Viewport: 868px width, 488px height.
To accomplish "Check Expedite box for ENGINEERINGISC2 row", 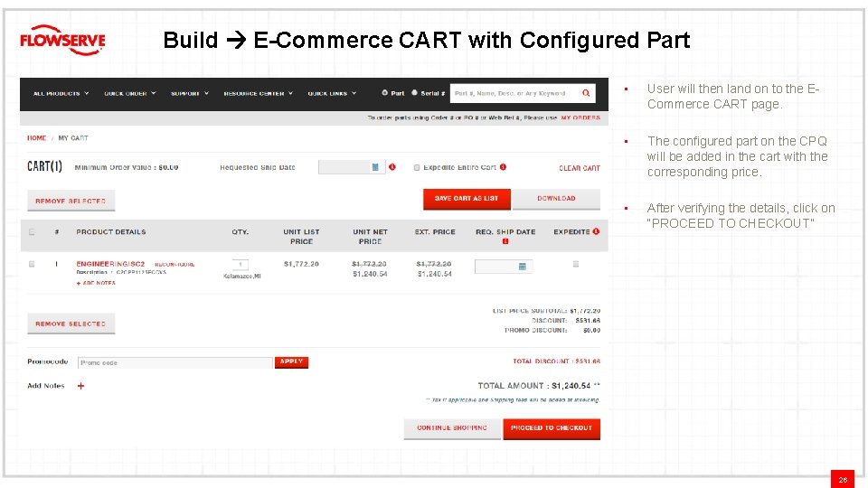I will pyautogui.click(x=576, y=265).
